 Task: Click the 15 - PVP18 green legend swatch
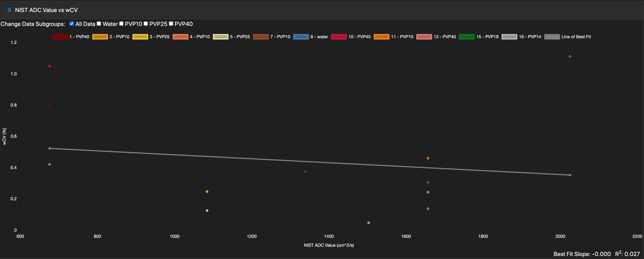click(x=466, y=37)
